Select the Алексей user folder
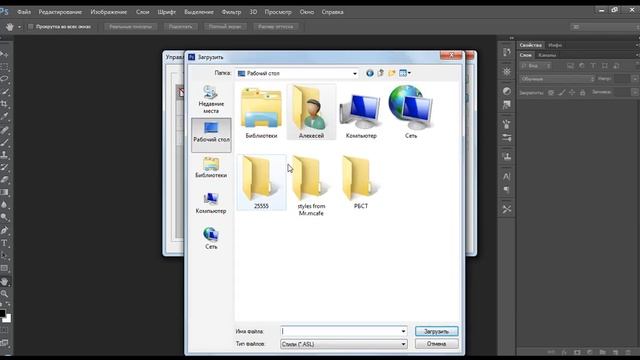This screenshot has height=360, width=640. (311, 112)
